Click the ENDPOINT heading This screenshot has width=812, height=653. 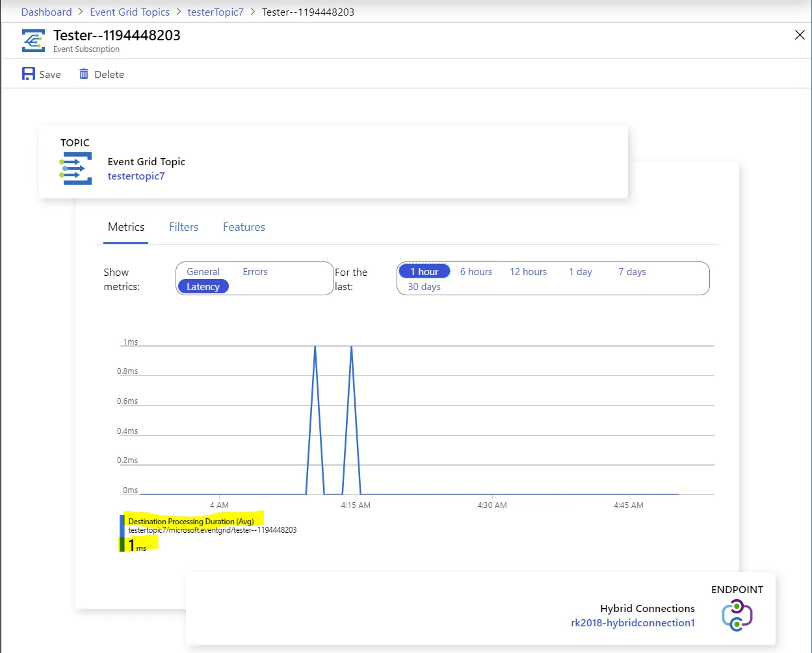(737, 590)
